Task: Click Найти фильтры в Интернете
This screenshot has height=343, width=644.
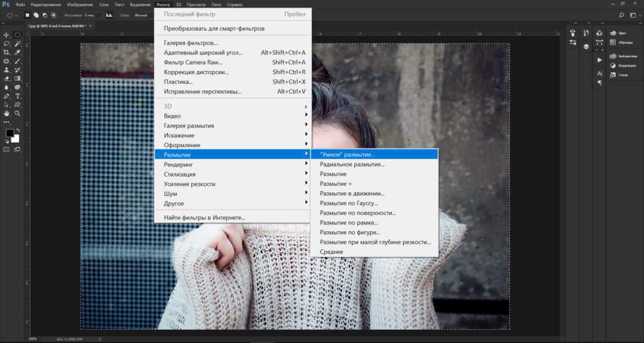Action: point(233,218)
